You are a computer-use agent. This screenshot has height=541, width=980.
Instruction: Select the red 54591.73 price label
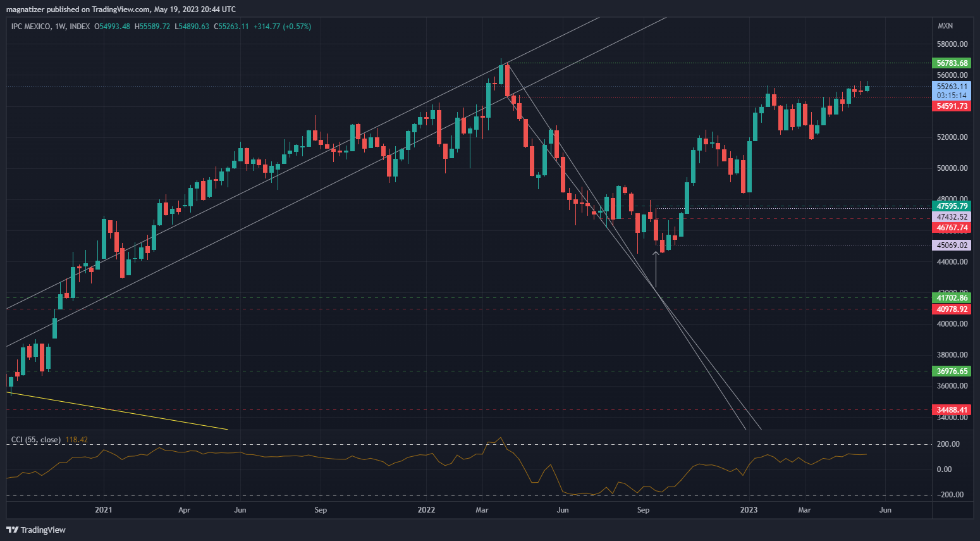pos(952,106)
